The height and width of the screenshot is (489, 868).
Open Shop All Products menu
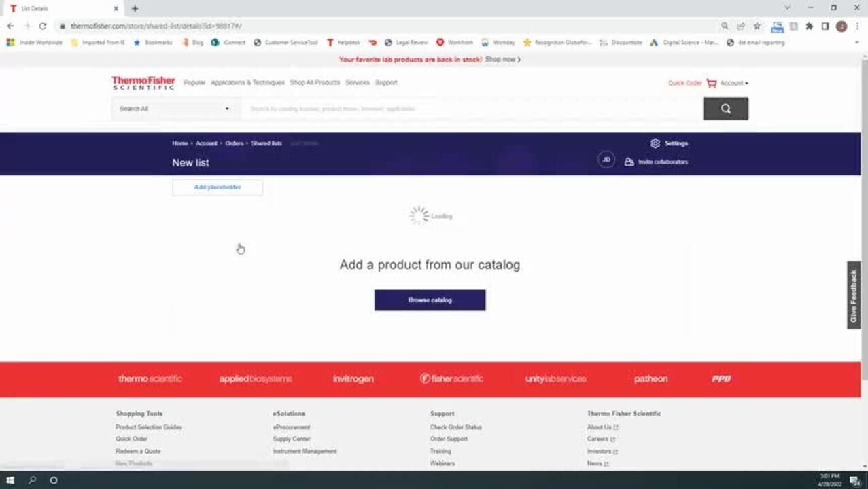click(315, 83)
